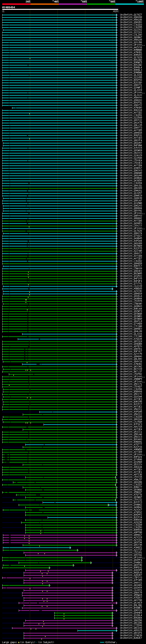The width and height of the screenshot is (146, 644).
Task: Open the last hit UniRef100_B2B2E7
Action: (x=131, y=638)
